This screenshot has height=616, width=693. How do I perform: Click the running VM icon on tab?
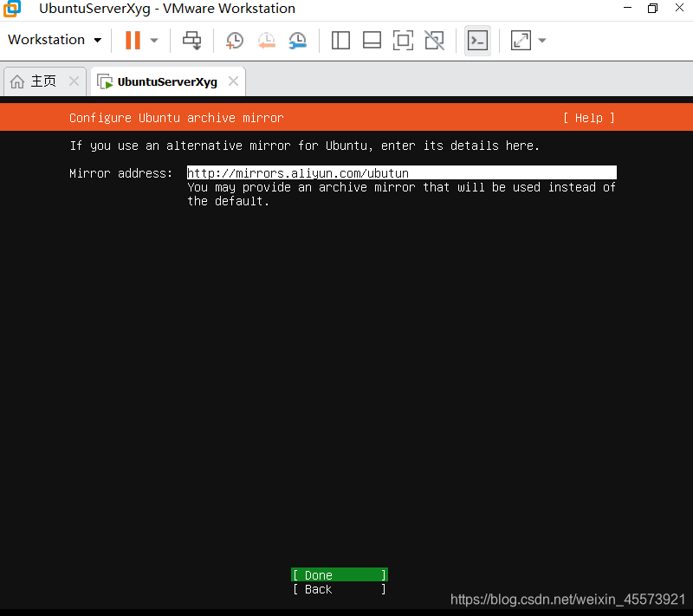click(x=105, y=81)
